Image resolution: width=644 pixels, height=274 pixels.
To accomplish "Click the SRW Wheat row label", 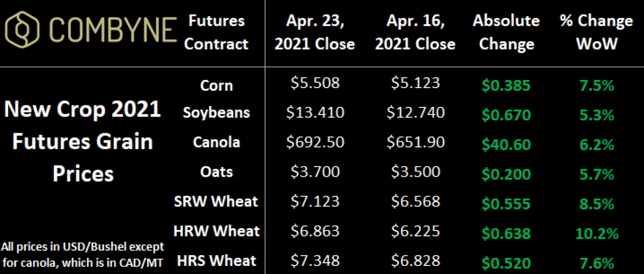I will pyautogui.click(x=216, y=201).
